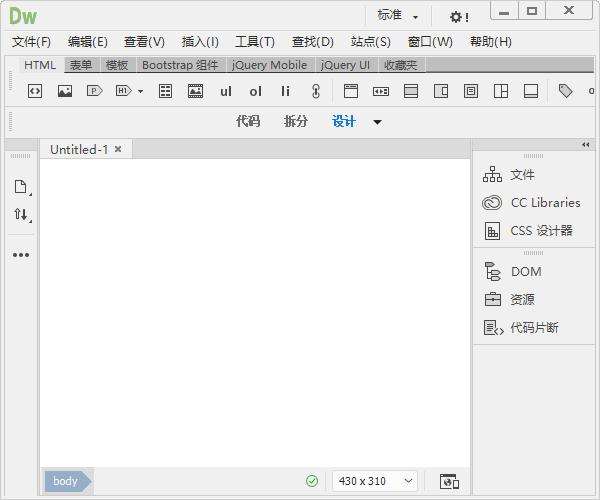The height and width of the screenshot is (500, 600).
Task: Open the design view options arrow
Action: click(377, 122)
